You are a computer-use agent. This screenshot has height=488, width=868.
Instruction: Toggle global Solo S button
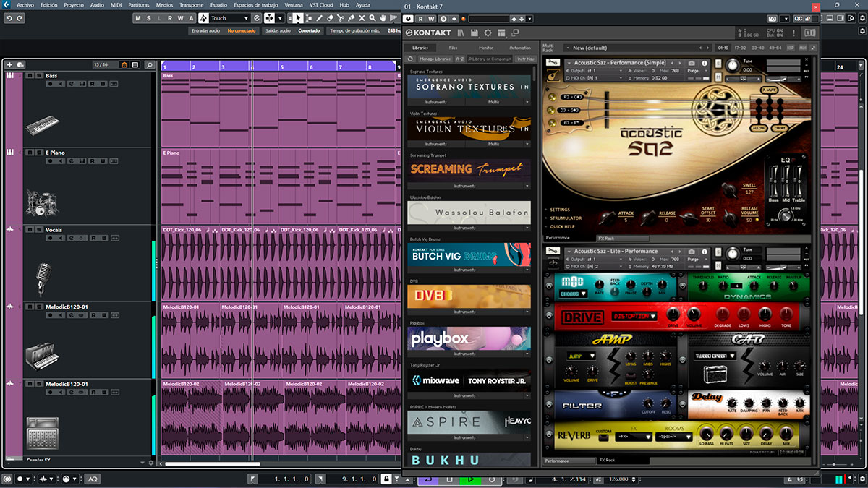point(149,18)
